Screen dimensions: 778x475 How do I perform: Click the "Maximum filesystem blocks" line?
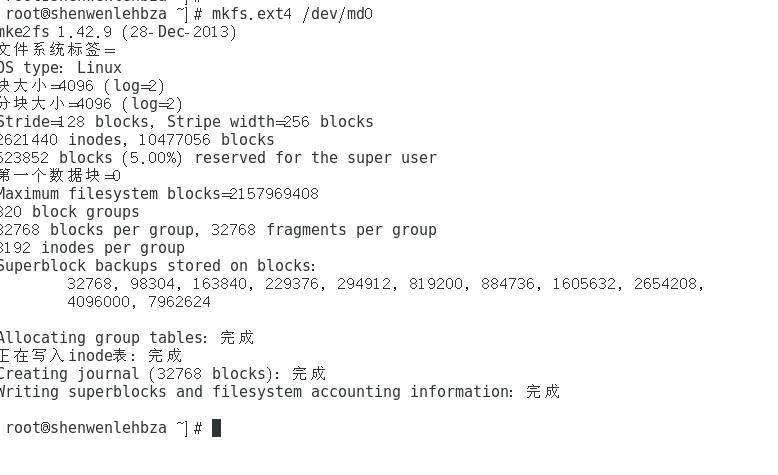158,194
